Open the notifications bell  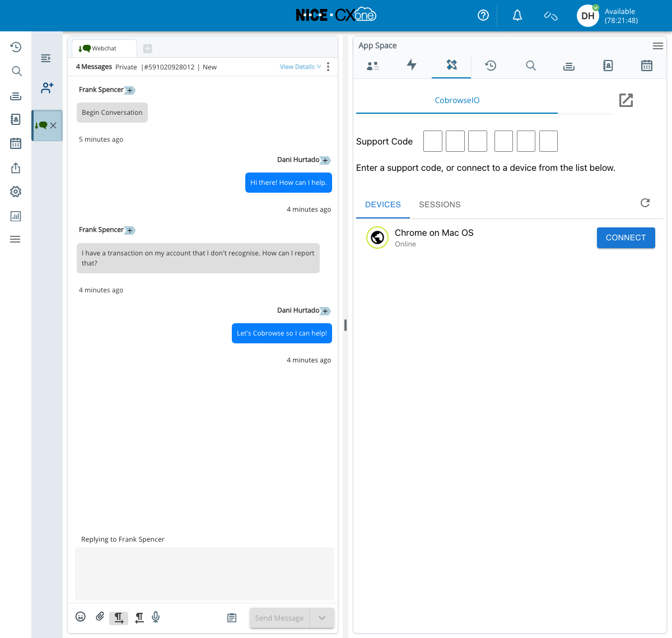pos(517,16)
